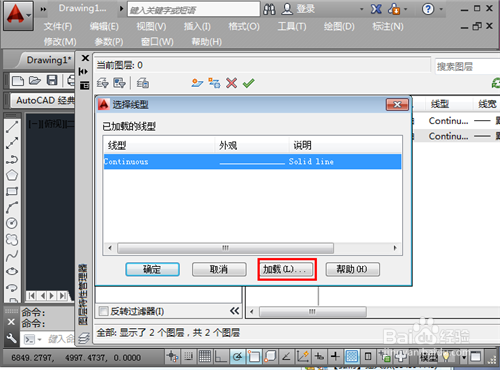Select the Arc tool
Image resolution: width=500 pixels, height=370 pixels.
12,207
